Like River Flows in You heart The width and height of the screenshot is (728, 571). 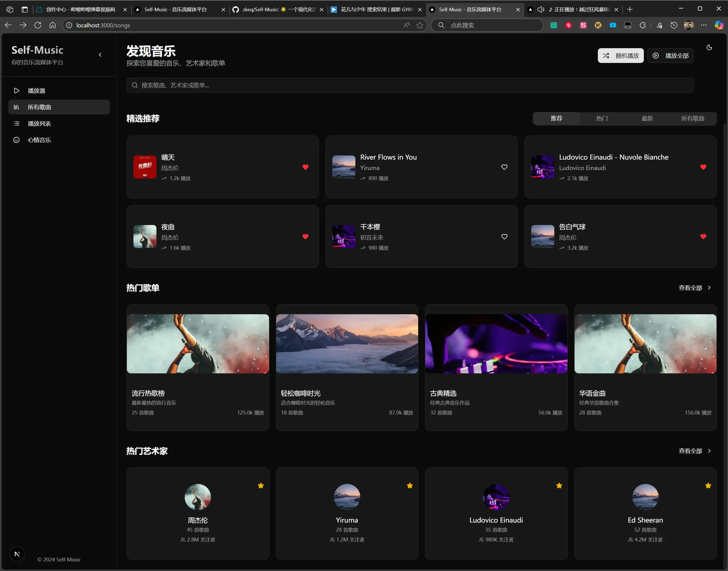tap(504, 167)
